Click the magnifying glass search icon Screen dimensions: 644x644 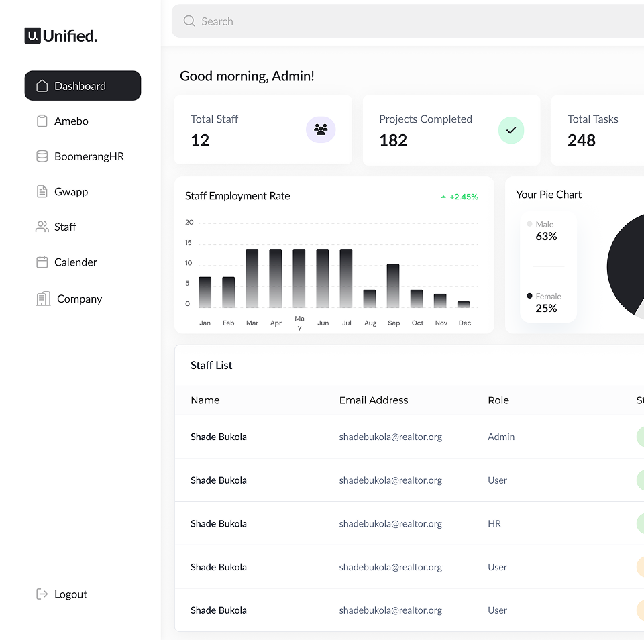[189, 21]
